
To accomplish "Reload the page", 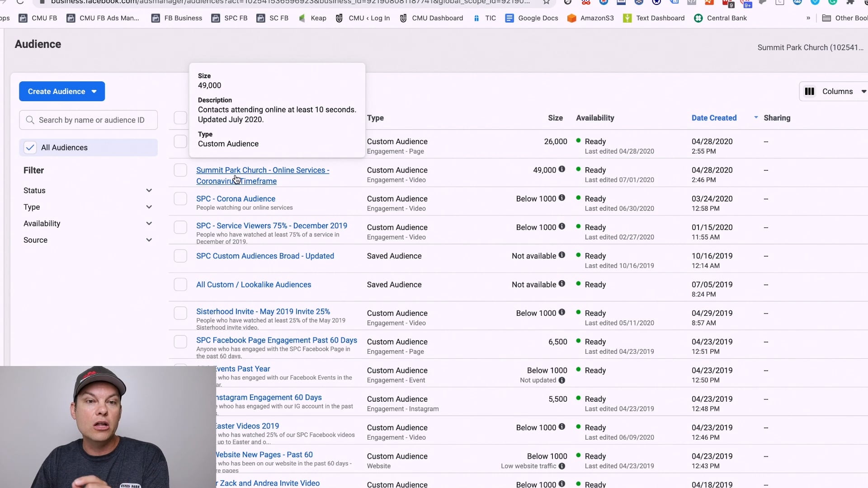I will (x=20, y=2).
